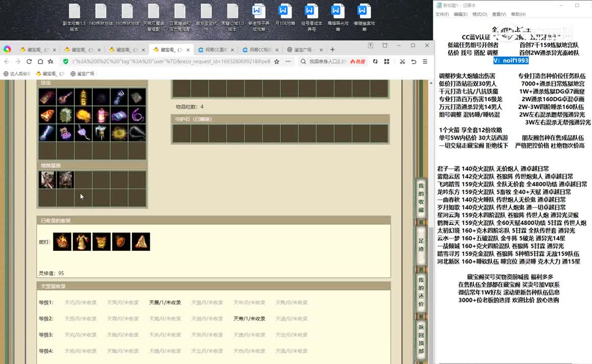This screenshot has width=592, height=364.
Task: Open the second 地煞星册 character card
Action: pos(65,180)
